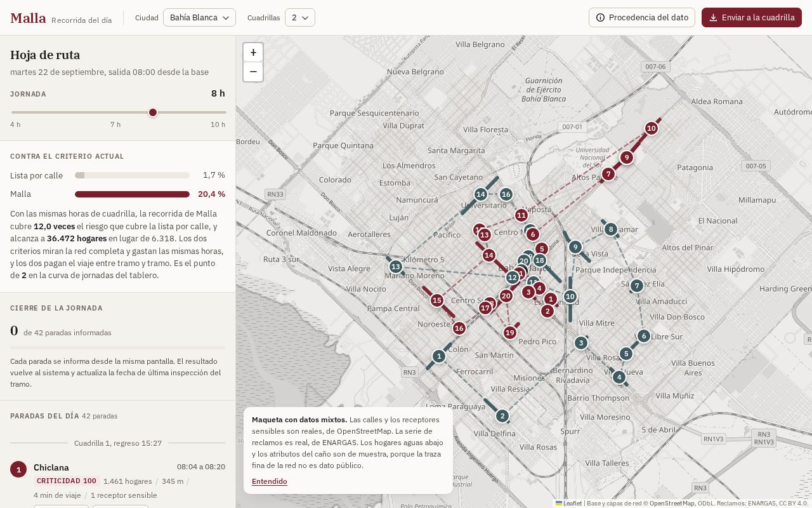This screenshot has width=812, height=508.
Task: Open the OpenStreetMap attribution link
Action: tap(672, 504)
